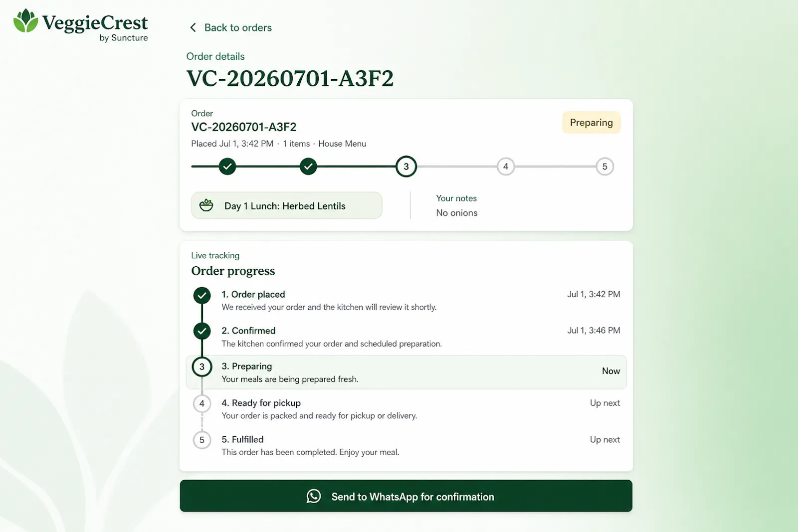798x532 pixels.
Task: Click 'Up next' beside Fulfilled
Action: pos(605,439)
